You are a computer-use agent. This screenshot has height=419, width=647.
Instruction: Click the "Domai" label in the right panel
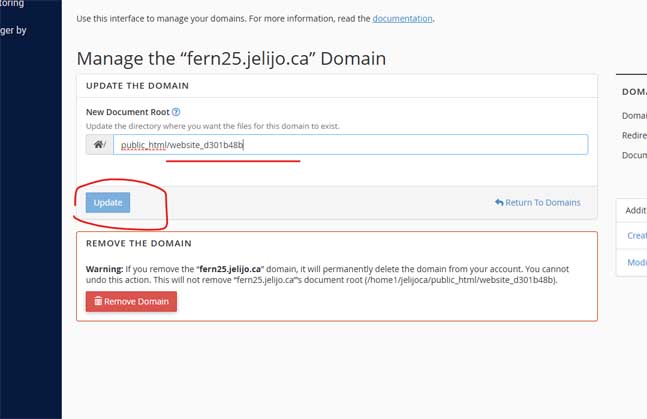pos(634,116)
